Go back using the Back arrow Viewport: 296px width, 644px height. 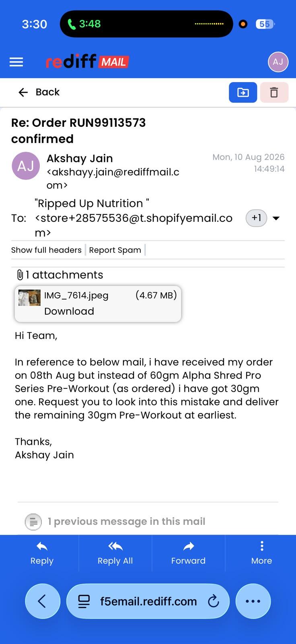(39, 92)
